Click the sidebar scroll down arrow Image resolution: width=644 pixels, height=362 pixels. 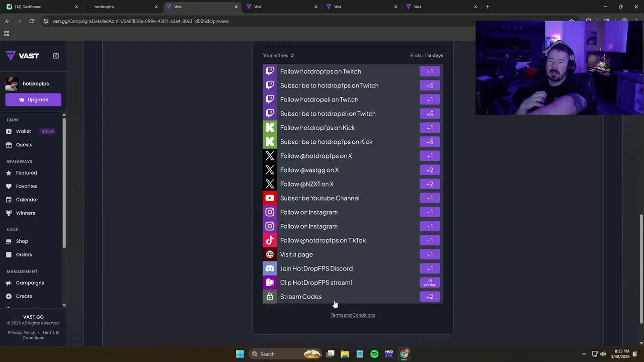coord(64,305)
